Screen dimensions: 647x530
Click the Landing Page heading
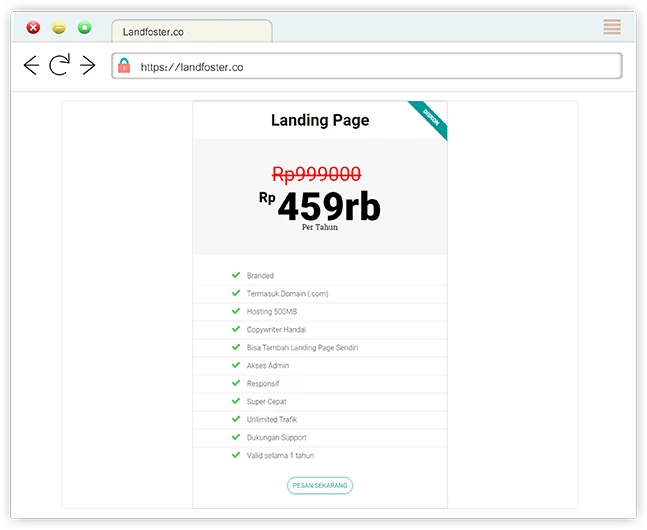pyautogui.click(x=320, y=120)
